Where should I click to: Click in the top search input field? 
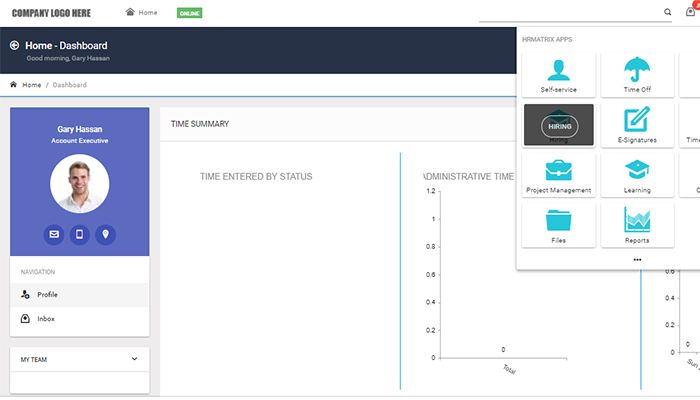pyautogui.click(x=569, y=12)
